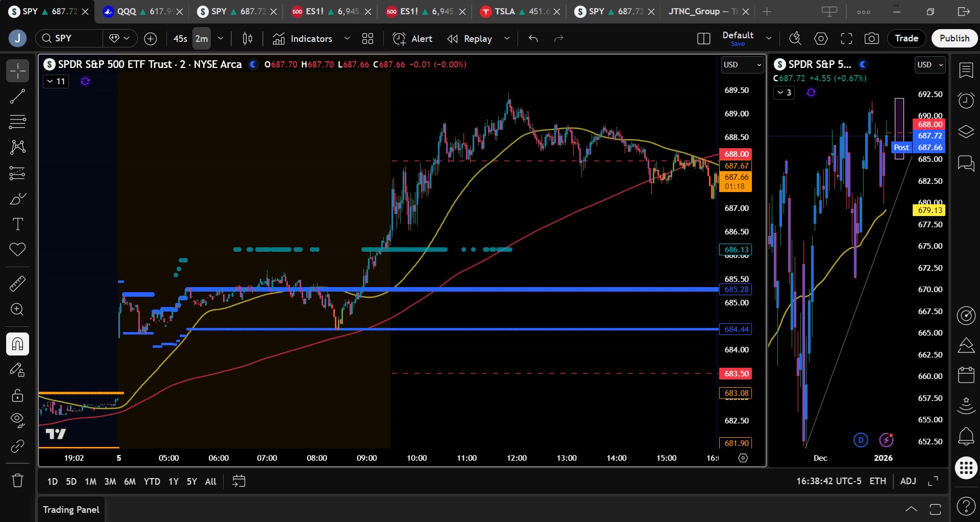Open chart settings hexagon icon
This screenshot has width=980, height=522.
click(x=821, y=38)
